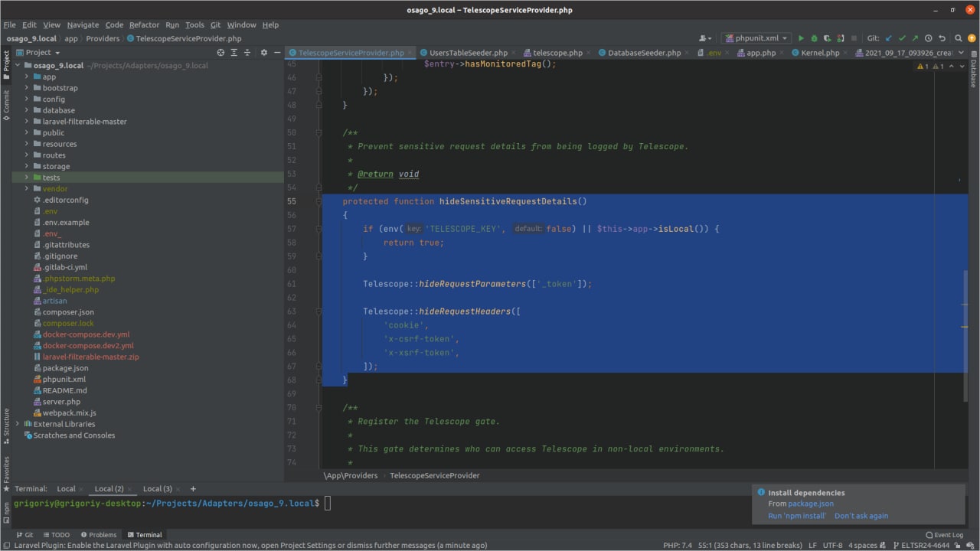Run the phpunit.xml configuration
The width and height of the screenshot is (980, 551).
802,37
